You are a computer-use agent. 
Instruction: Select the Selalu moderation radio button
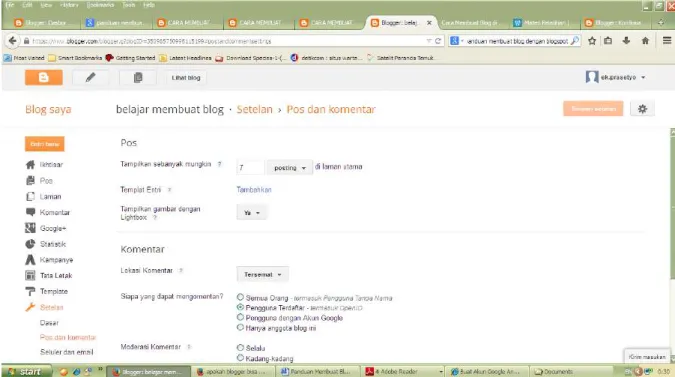(240, 347)
